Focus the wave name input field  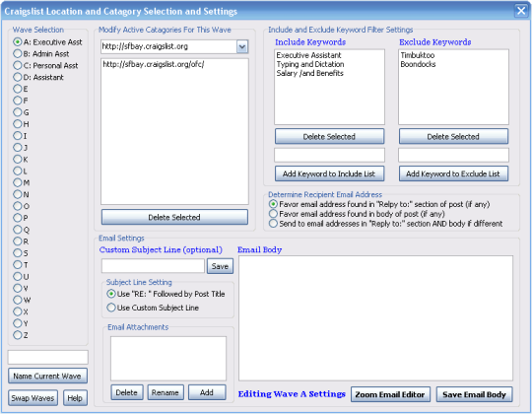pos(48,358)
